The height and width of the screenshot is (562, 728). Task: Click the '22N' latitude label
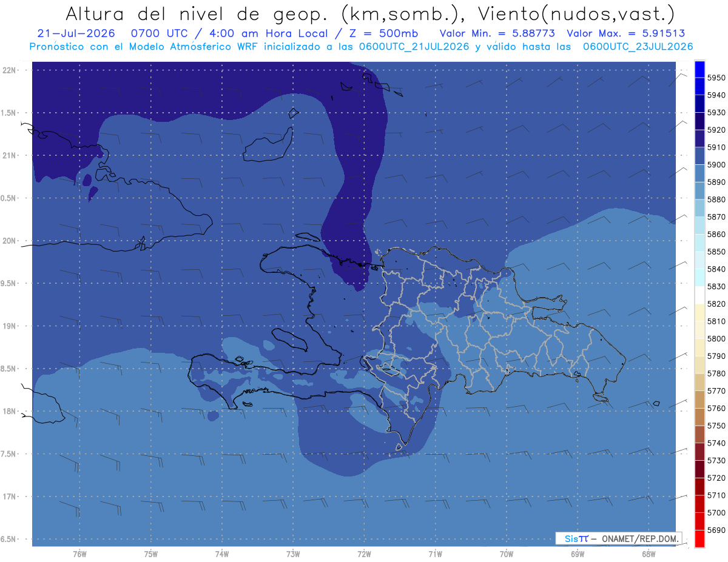pos(10,70)
